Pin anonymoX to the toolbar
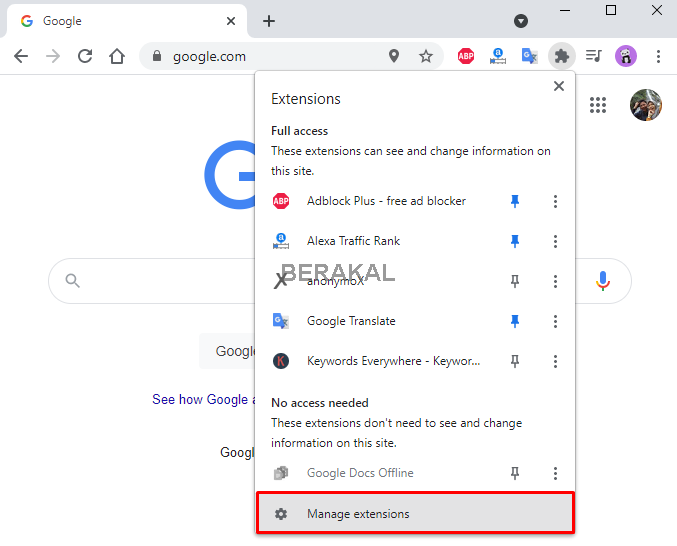Screen dimensions: 677x546 (515, 281)
